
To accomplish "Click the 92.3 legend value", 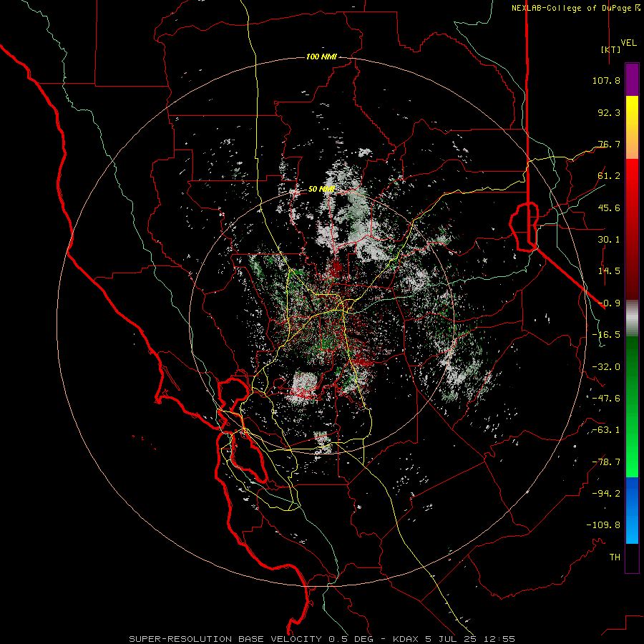I will (x=609, y=112).
